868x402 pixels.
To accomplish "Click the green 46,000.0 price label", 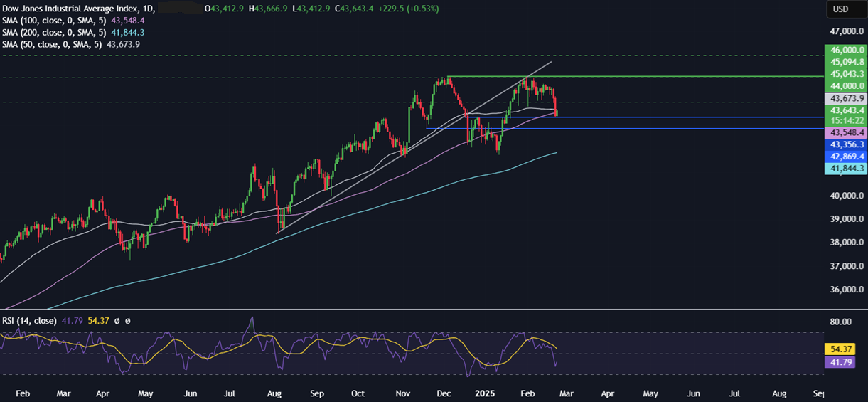I will coord(845,51).
